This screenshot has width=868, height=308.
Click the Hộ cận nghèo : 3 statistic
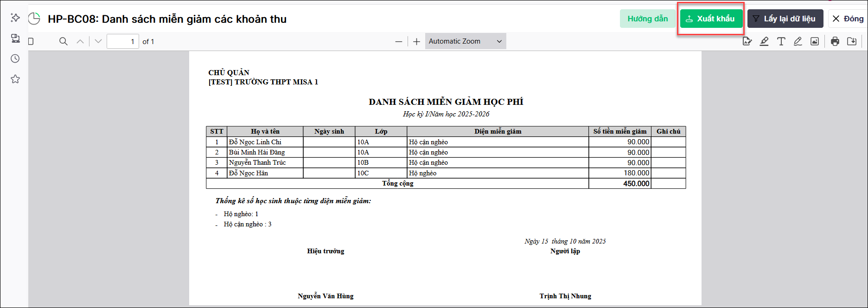click(x=248, y=224)
